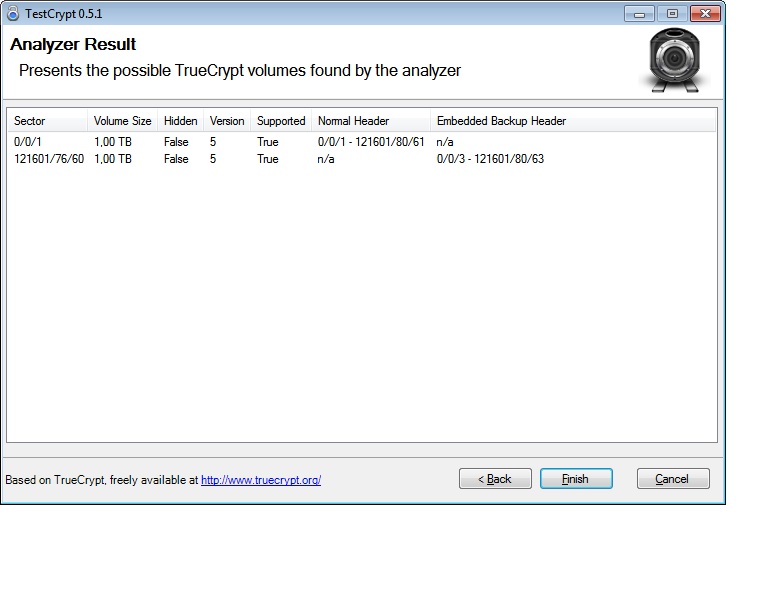Click version 5 in the 121601/76/60 row
Viewport: 768px width, 614px height.
tap(213, 159)
